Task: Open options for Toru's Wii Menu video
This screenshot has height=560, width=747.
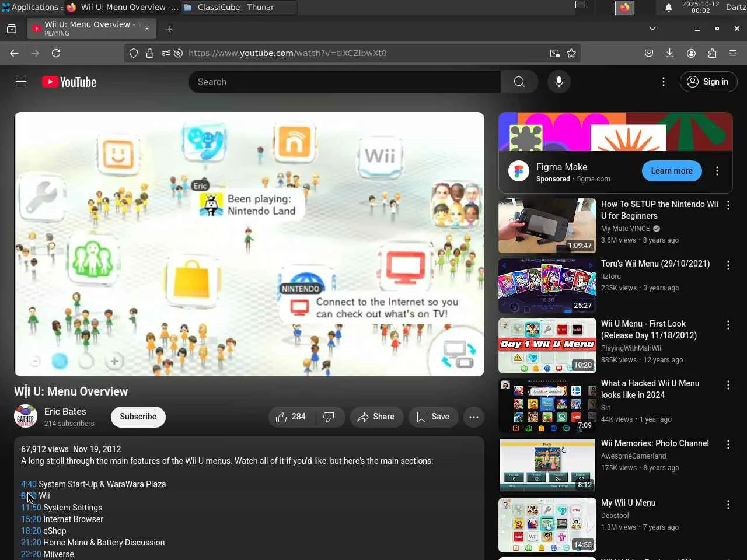Action: (x=728, y=265)
